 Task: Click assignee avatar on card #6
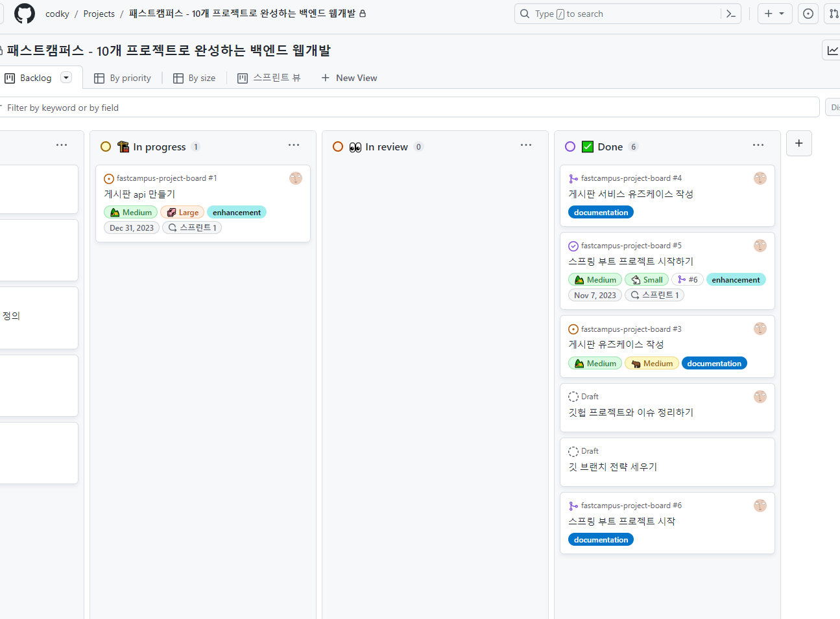pos(760,506)
